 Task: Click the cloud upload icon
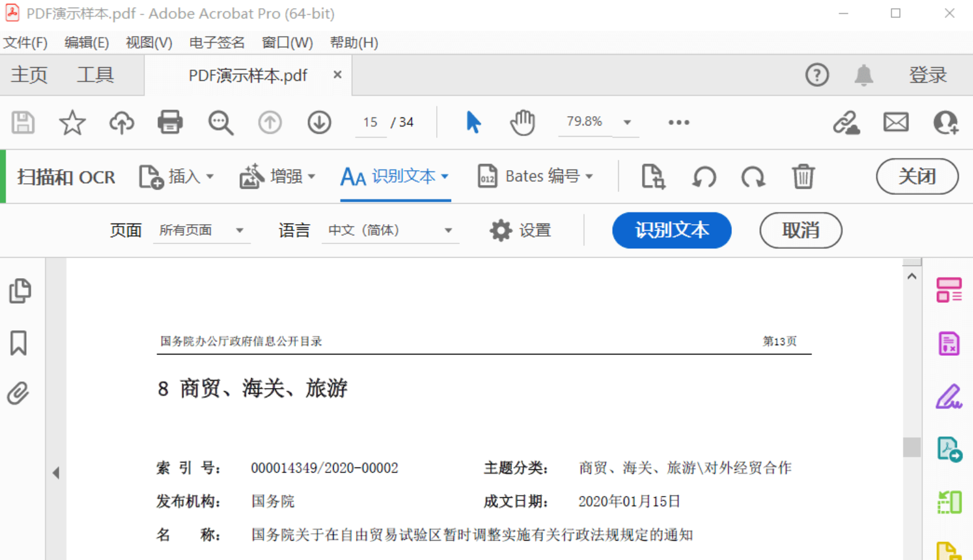pyautogui.click(x=122, y=122)
